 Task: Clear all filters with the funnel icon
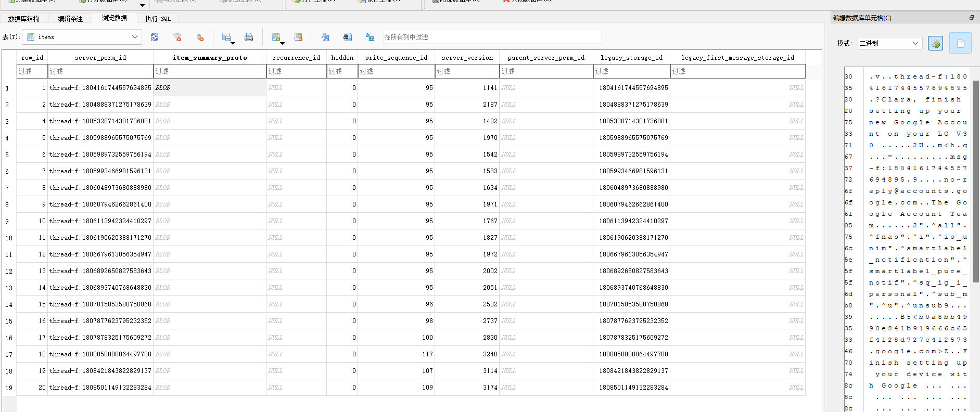[177, 37]
